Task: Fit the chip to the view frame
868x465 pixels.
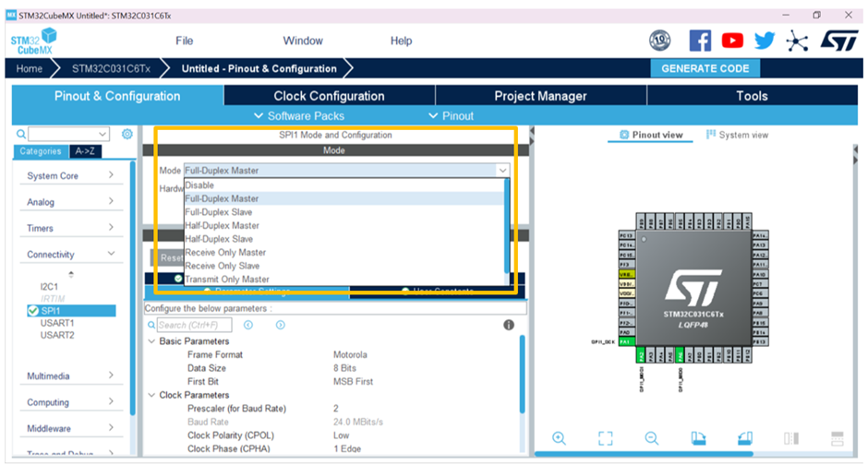Action: tap(606, 438)
